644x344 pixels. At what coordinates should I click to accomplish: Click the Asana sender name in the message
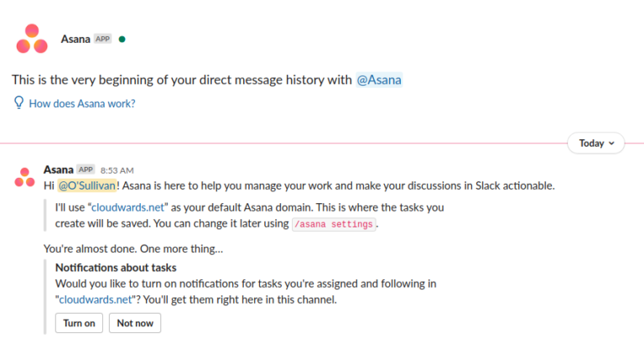pyautogui.click(x=59, y=169)
